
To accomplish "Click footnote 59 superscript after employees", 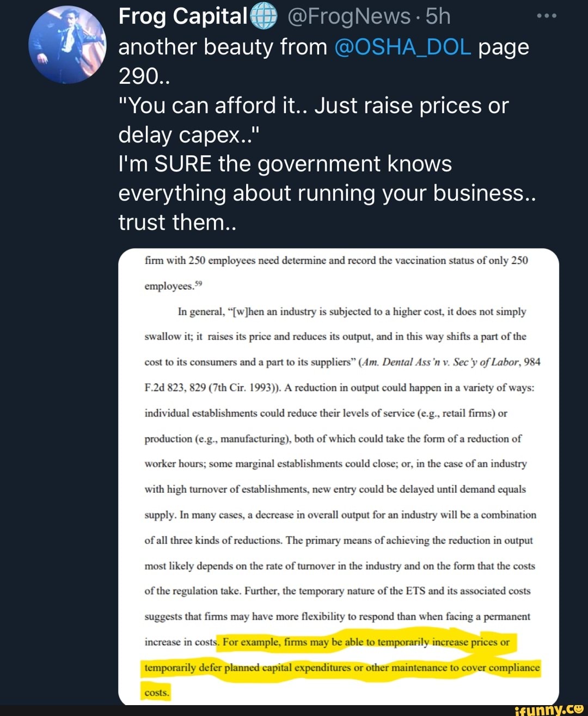I will 198,283.
